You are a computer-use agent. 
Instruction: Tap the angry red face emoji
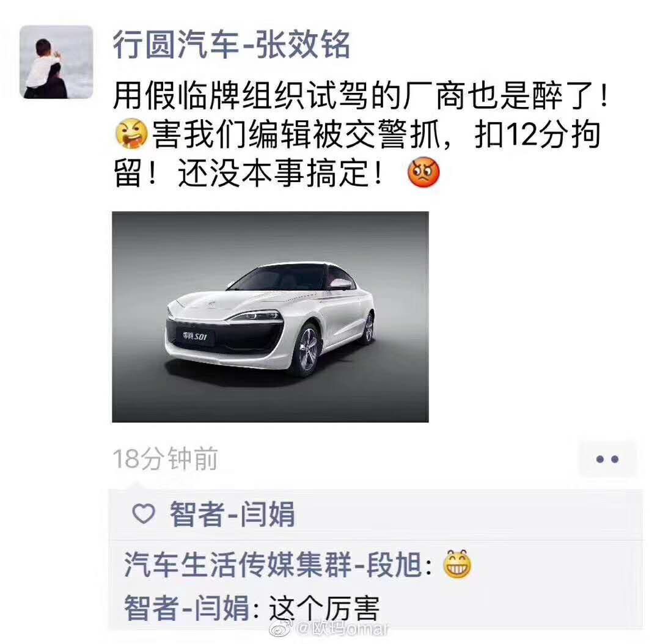point(424,172)
